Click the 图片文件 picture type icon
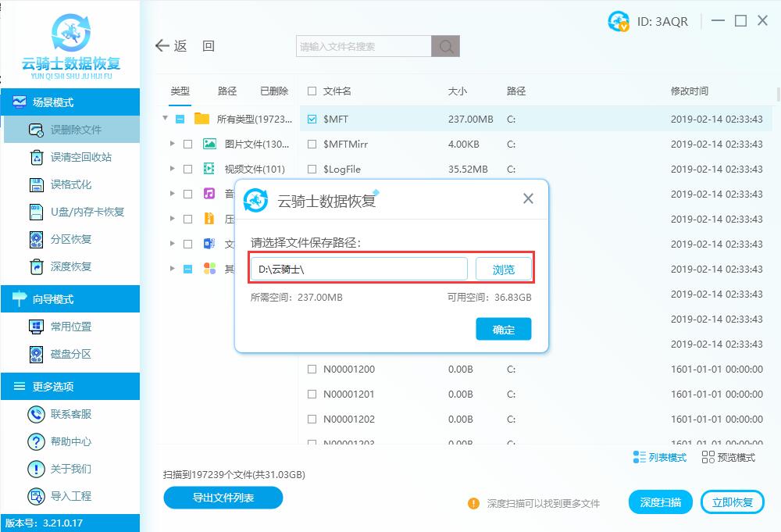Screen dimensions: 781x532 tap(209, 144)
